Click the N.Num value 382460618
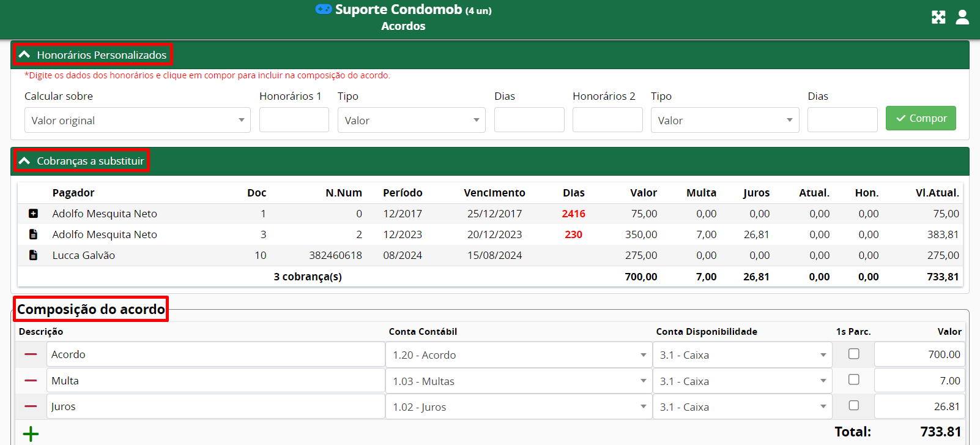 335,255
